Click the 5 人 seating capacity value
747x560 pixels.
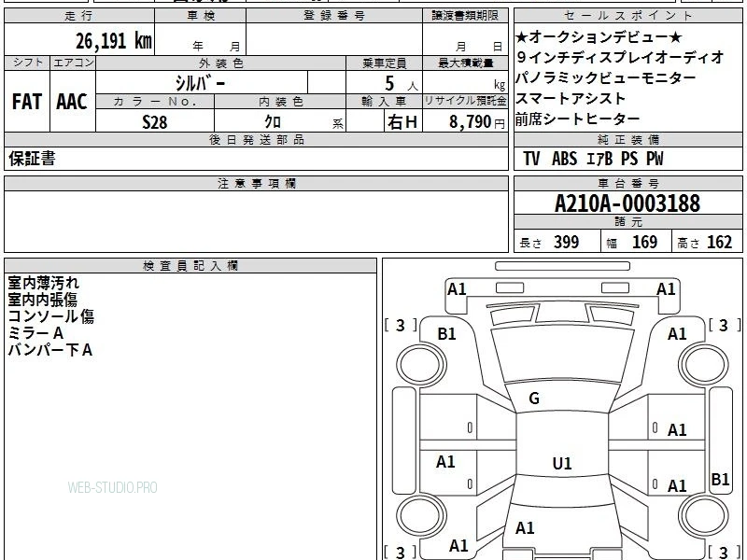pyautogui.click(x=402, y=84)
